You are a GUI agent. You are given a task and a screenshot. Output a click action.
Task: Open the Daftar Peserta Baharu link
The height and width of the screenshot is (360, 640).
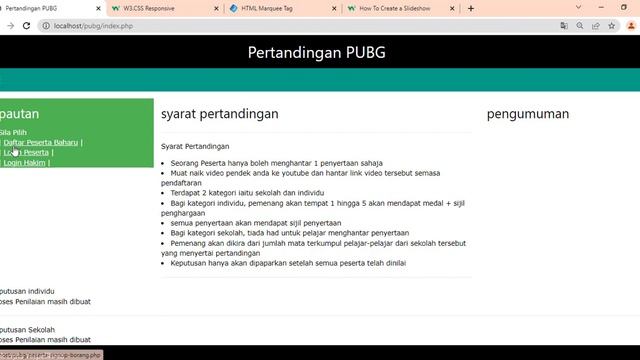(40, 142)
